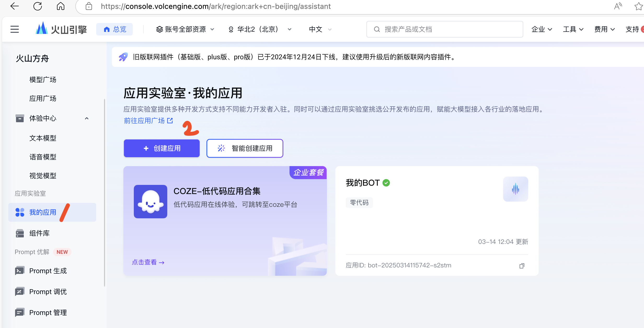Click the 创建应用 button
The height and width of the screenshot is (328, 644).
point(162,148)
